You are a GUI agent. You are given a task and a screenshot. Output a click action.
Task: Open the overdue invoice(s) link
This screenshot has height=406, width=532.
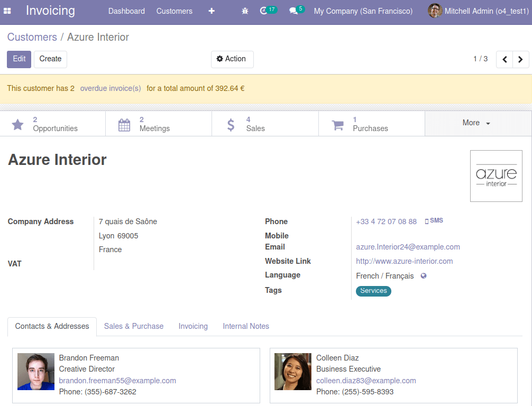tap(111, 88)
